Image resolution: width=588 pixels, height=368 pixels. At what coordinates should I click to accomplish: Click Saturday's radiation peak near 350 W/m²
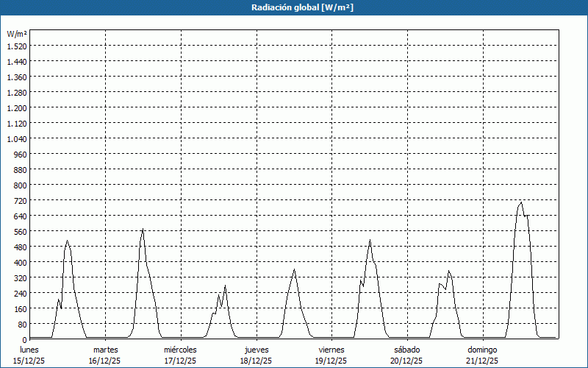tap(448, 271)
